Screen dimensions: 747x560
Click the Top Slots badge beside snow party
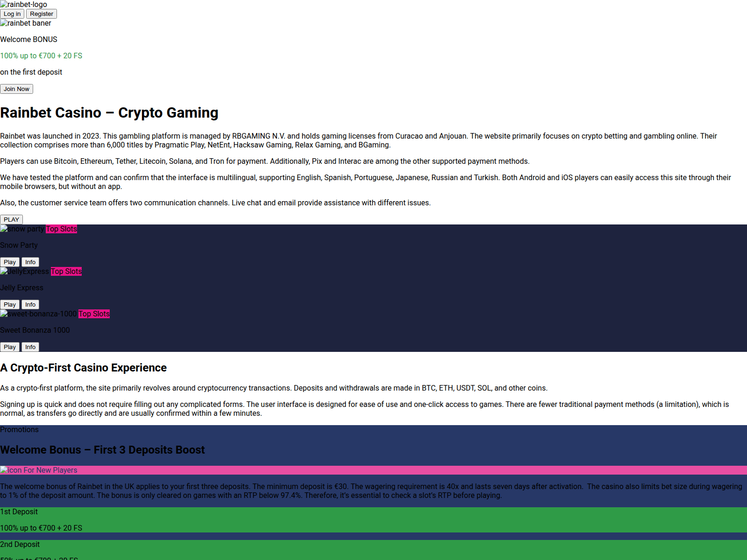(62, 229)
